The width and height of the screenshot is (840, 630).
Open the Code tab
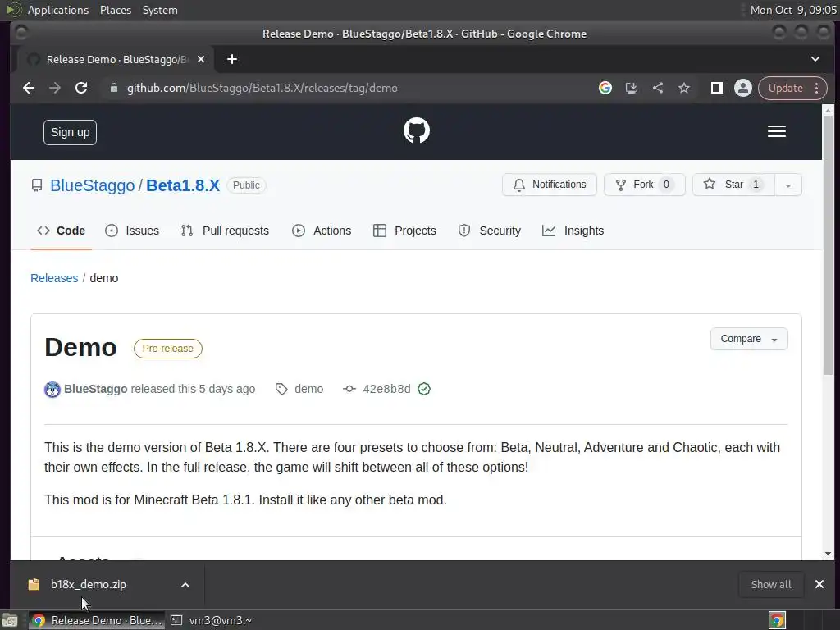[x=61, y=231]
